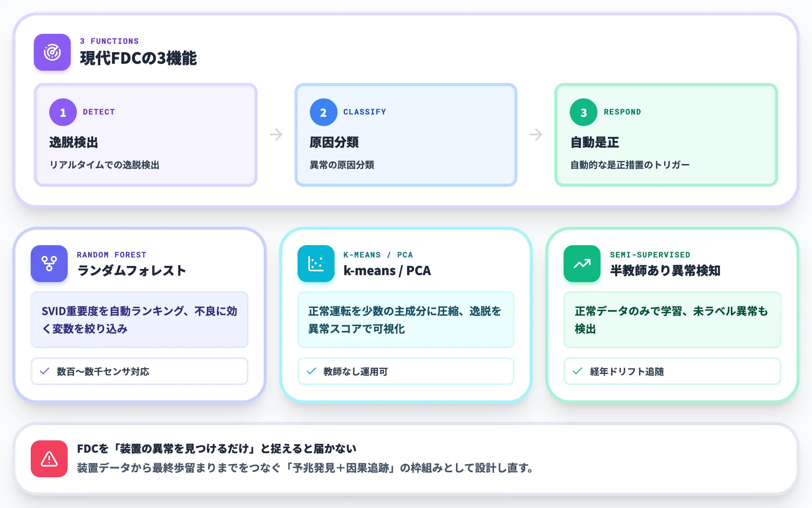Click the 経年ドリフト追随 feature text
This screenshot has height=508, width=812.
click(627, 372)
